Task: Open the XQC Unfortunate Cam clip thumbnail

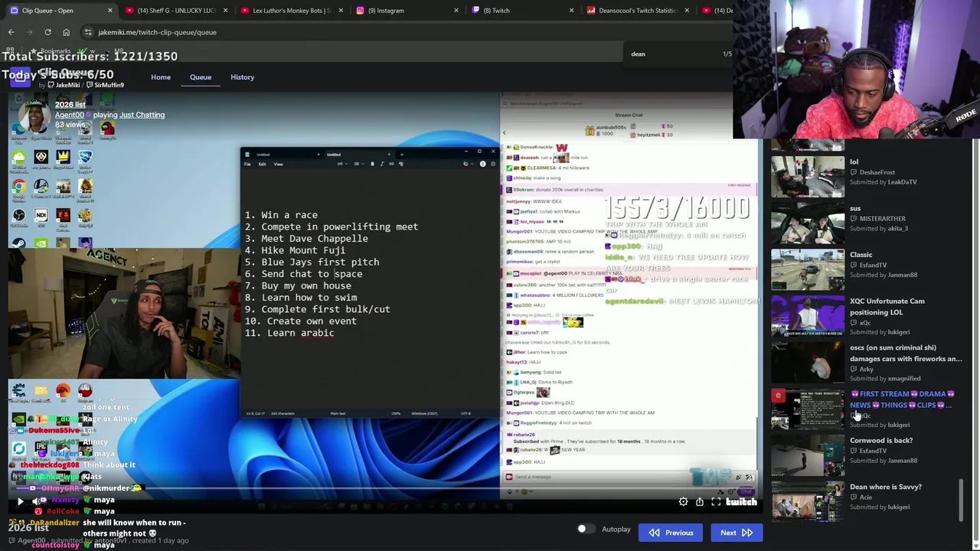Action: coord(807,315)
